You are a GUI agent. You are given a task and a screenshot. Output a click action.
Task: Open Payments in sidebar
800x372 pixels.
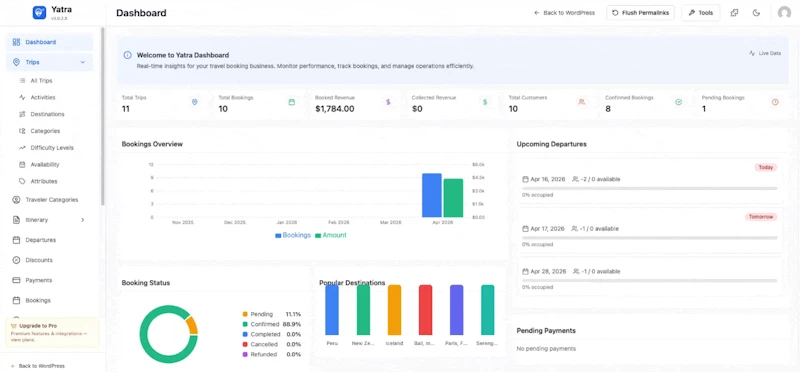coord(39,280)
